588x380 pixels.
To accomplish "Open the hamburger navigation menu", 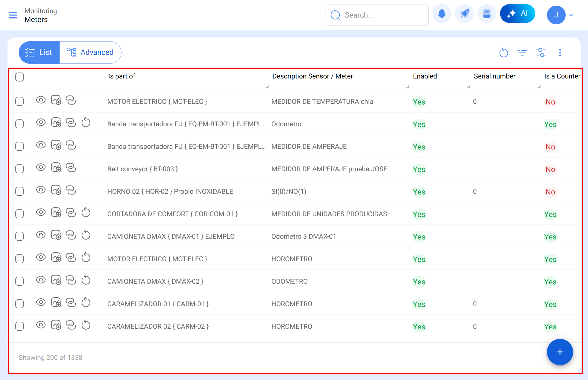I will click(13, 15).
